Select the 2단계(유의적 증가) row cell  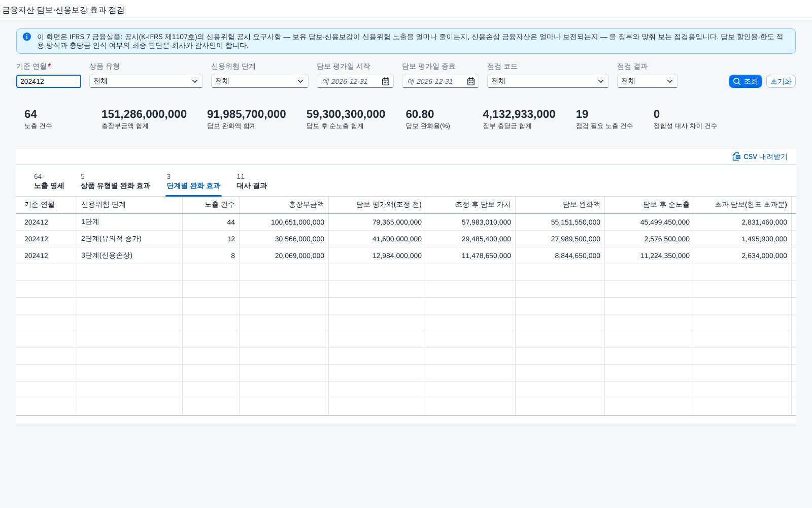pos(129,239)
